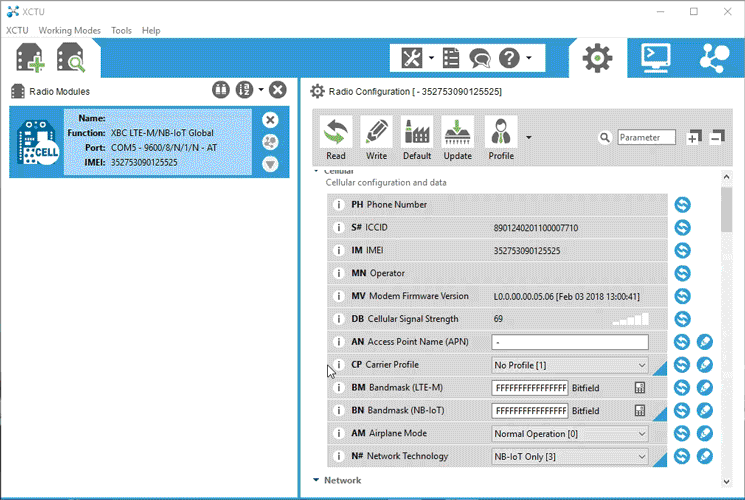Click the sort modules icon
Viewport: 745px width, 500px height.
244,90
